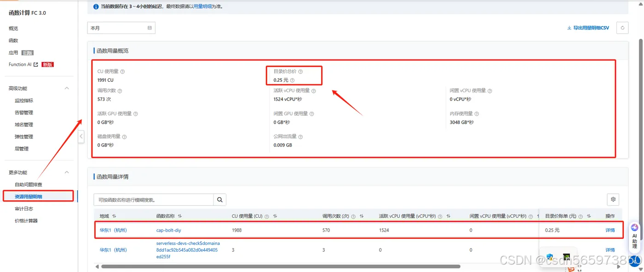This screenshot has height=272, width=644.
Task: Sort table by 活跃 vCPU 使用量 column sort icon
Action: 448,216
